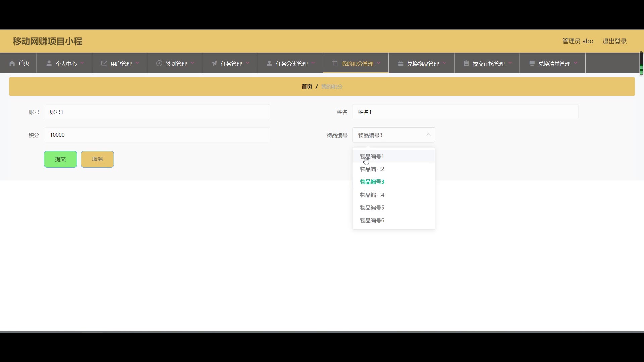Expand the 任务管理 chevron arrow

pyautogui.click(x=247, y=63)
